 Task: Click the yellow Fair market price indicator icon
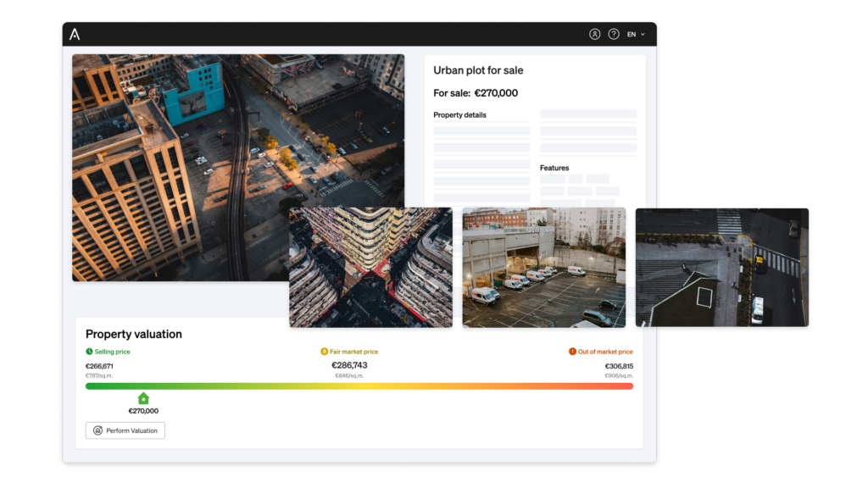coord(325,351)
